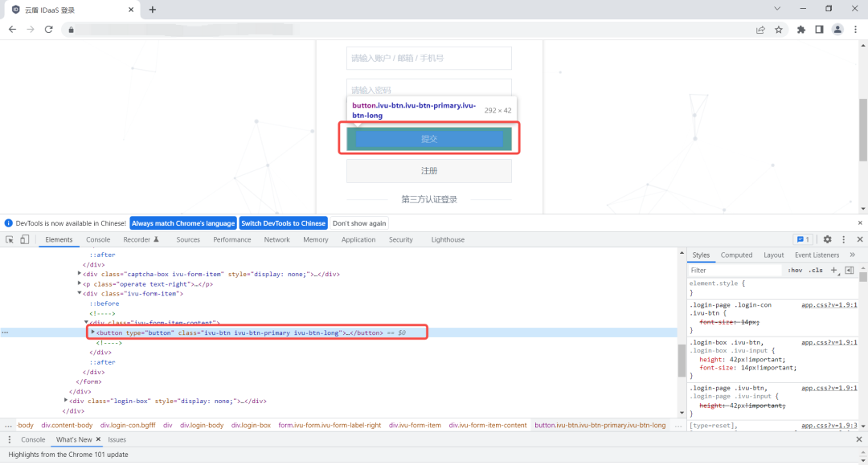Select the Application tab
This screenshot has width=868, height=465.
(358, 239)
